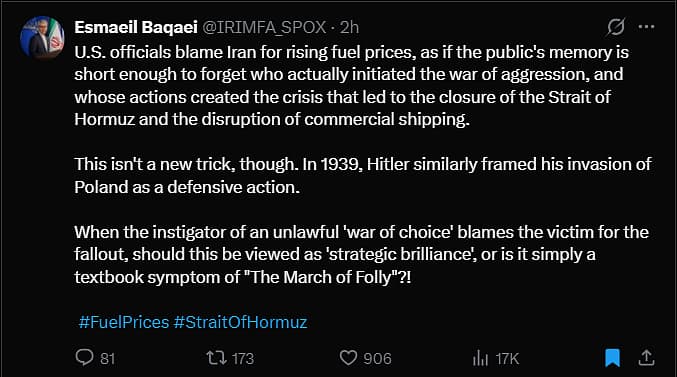Click the 2h post timestamp

(349, 27)
